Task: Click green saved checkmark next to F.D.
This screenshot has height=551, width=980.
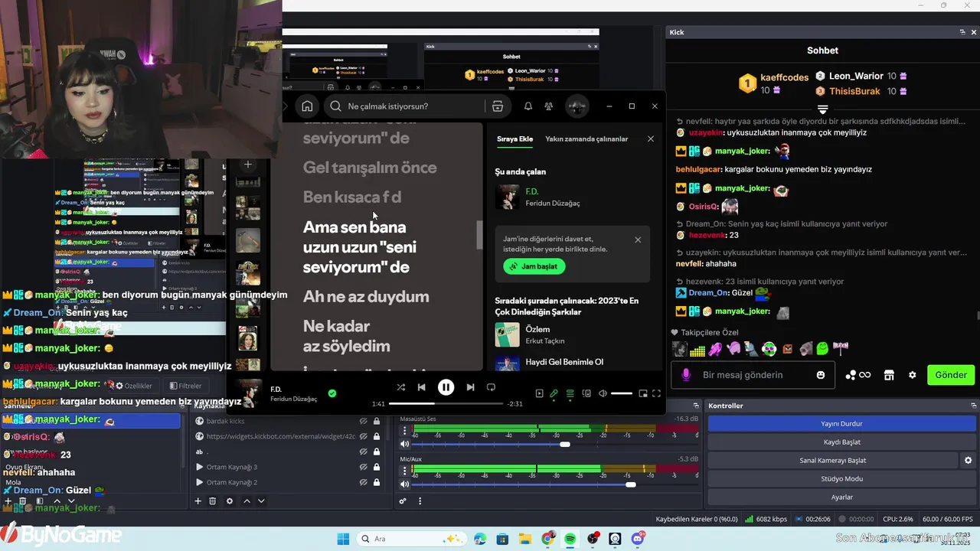Action: click(x=332, y=393)
